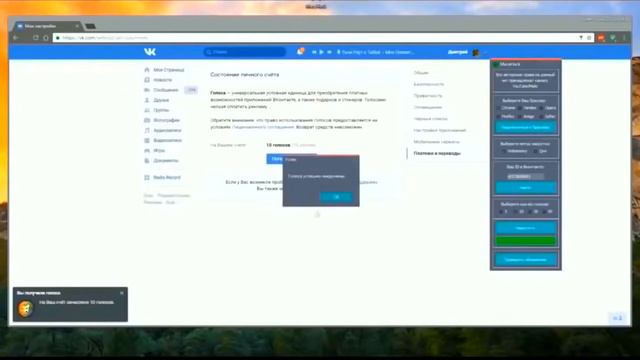This screenshot has width=640, height=360.
Task: Open a new browser tab
Action: pyautogui.click(x=91, y=26)
